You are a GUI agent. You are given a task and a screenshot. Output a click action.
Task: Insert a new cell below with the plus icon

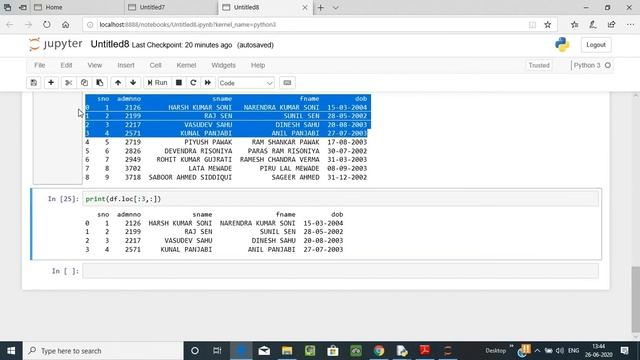(51, 83)
